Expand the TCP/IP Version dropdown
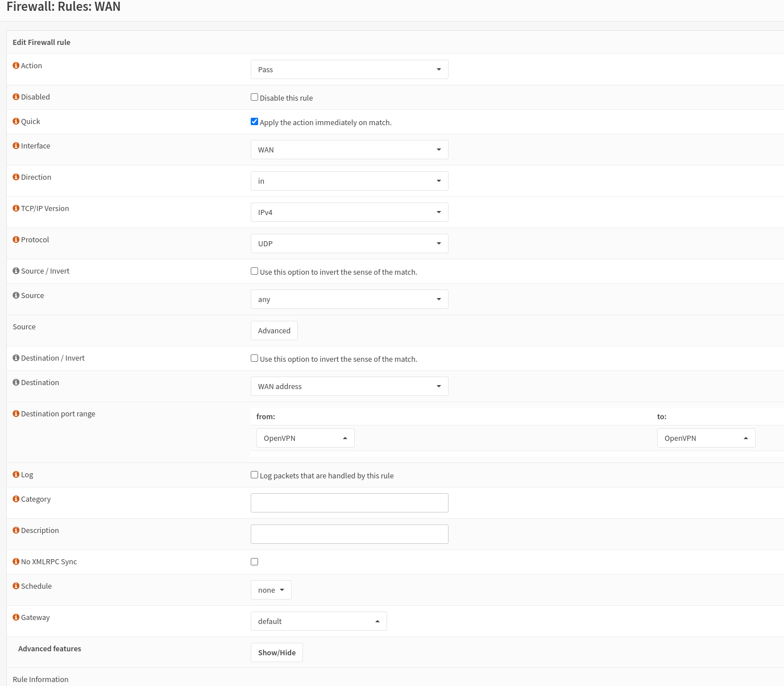The image size is (784, 686). (x=349, y=212)
